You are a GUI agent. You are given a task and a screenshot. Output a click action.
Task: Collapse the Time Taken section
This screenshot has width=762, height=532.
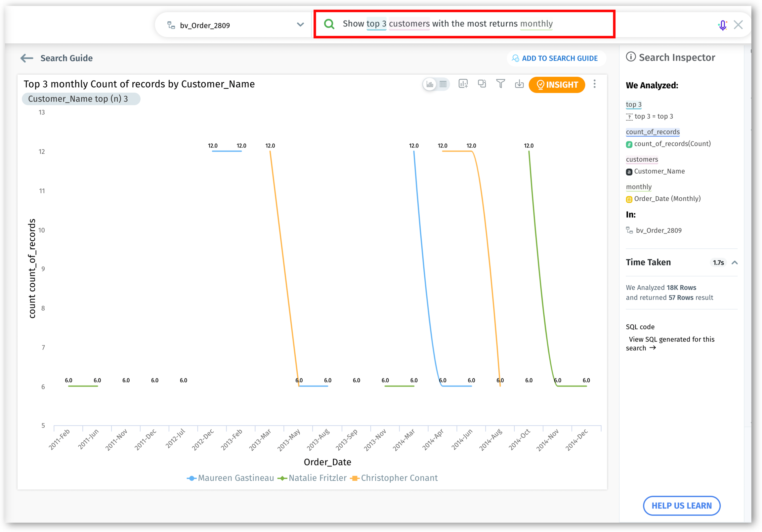coord(735,263)
